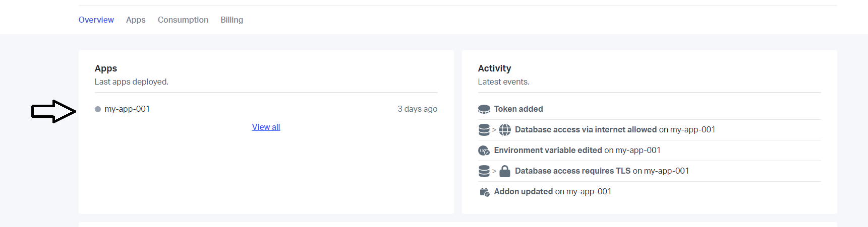This screenshot has height=227, width=868.
Task: Open Database access via internet allowed event
Action: click(x=615, y=129)
